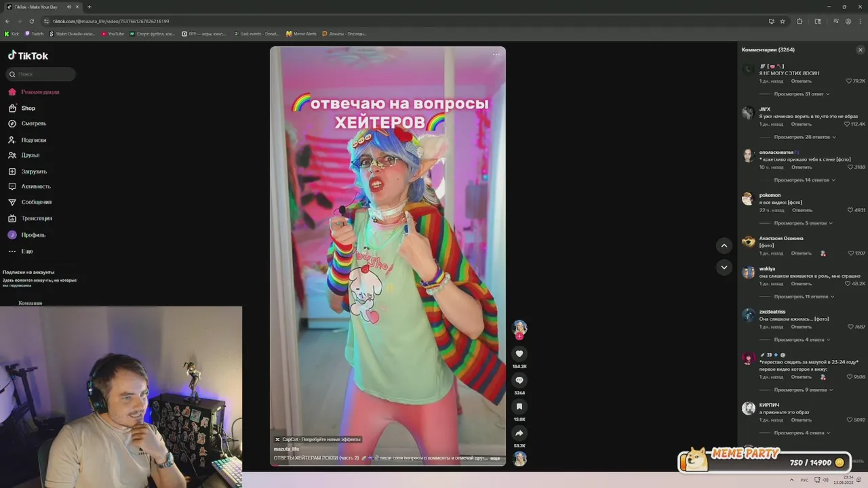Click the TikTok logo
The width and height of the screenshot is (868, 488).
pos(28,56)
